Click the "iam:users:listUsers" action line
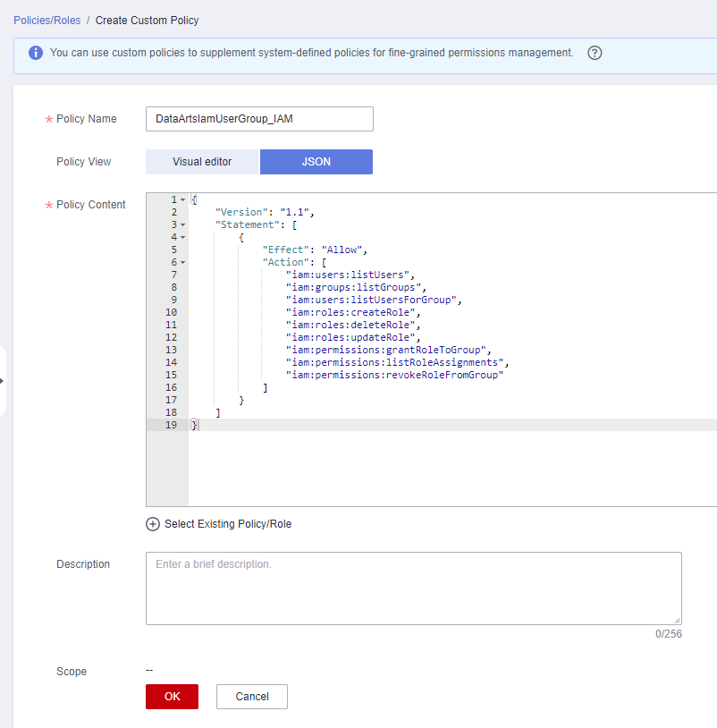The image size is (717, 728). (x=350, y=275)
